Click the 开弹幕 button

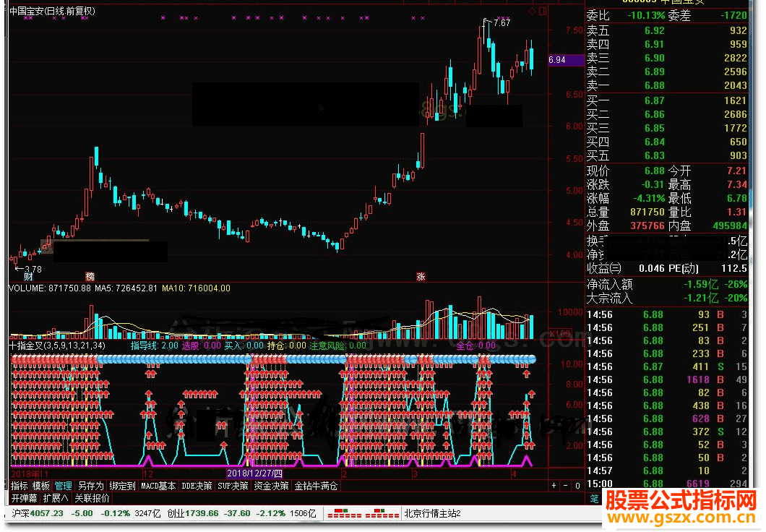click(25, 498)
